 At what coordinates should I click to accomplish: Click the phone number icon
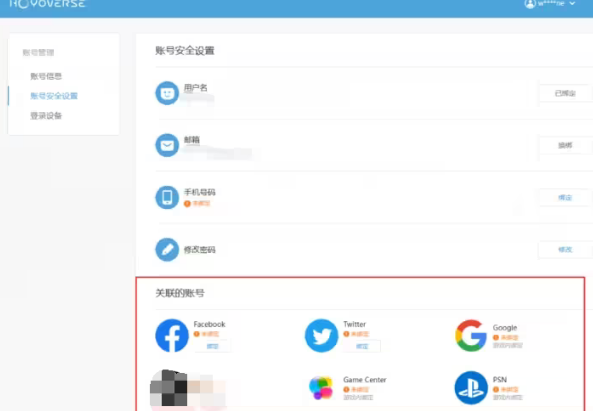pos(167,197)
